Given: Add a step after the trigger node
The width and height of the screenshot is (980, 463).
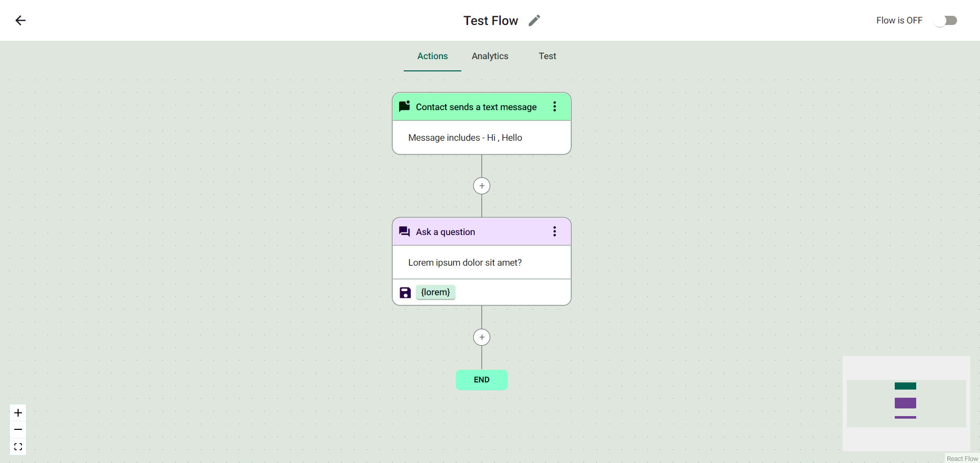Looking at the screenshot, I should 481,186.
